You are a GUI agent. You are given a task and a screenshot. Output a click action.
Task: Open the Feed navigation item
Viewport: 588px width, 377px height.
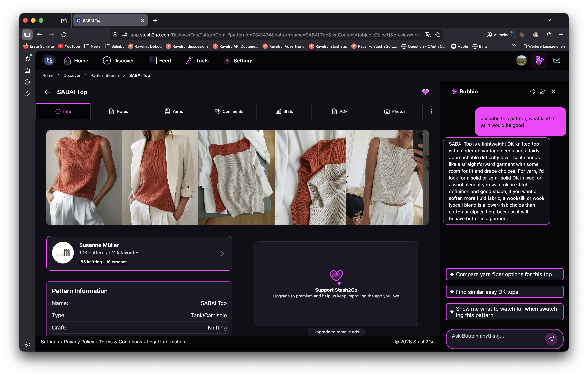[160, 60]
